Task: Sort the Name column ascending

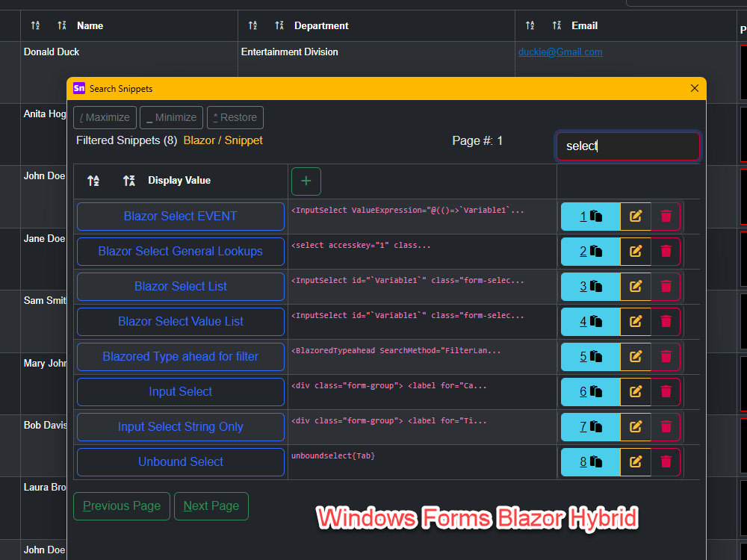Action: (35, 25)
